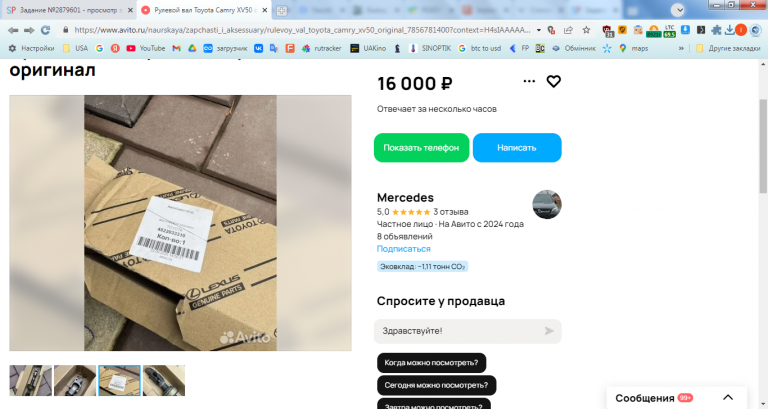Click the seller's avatar picture

click(547, 204)
